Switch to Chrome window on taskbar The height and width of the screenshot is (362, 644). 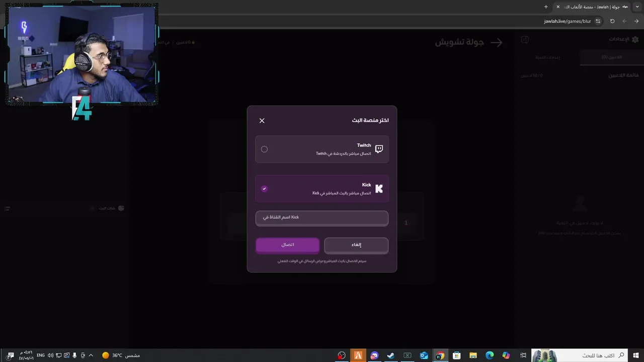point(440,355)
